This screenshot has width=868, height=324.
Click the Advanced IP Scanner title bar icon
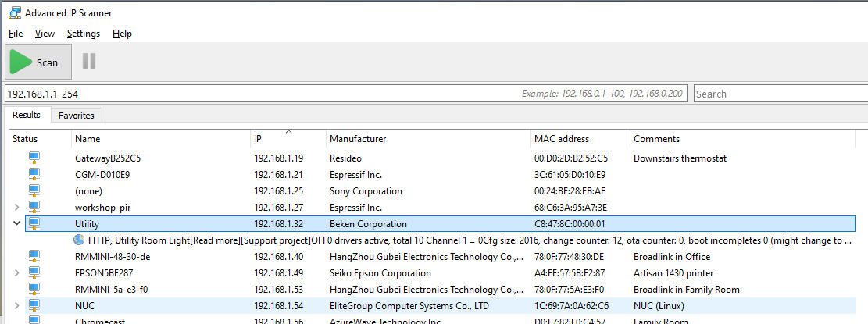pos(14,12)
